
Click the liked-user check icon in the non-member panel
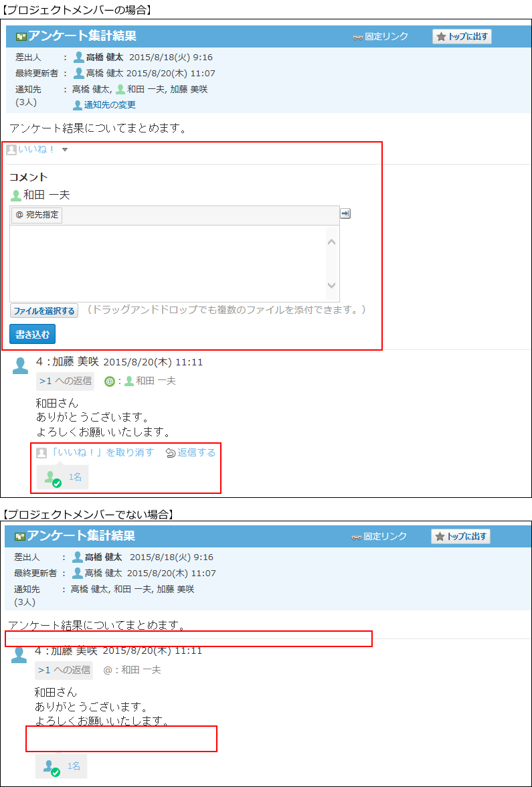tap(56, 772)
